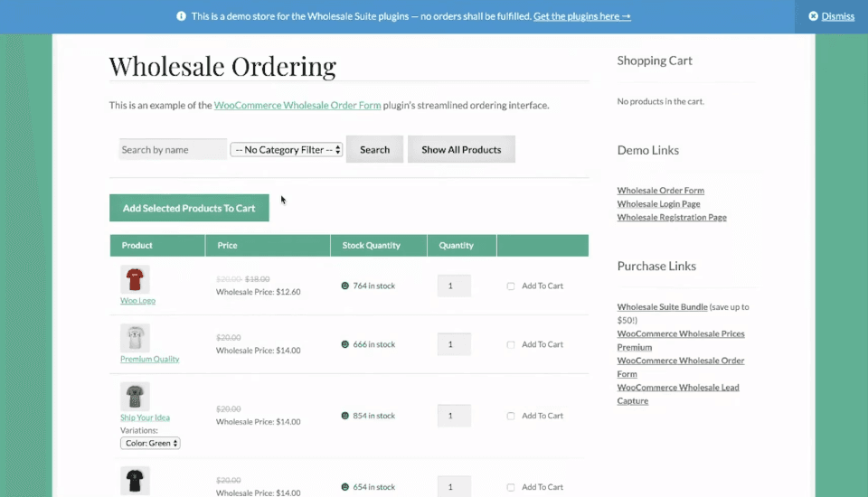The width and height of the screenshot is (868, 497).
Task: Click the stock status icon for 666 in stock
Action: 344,344
